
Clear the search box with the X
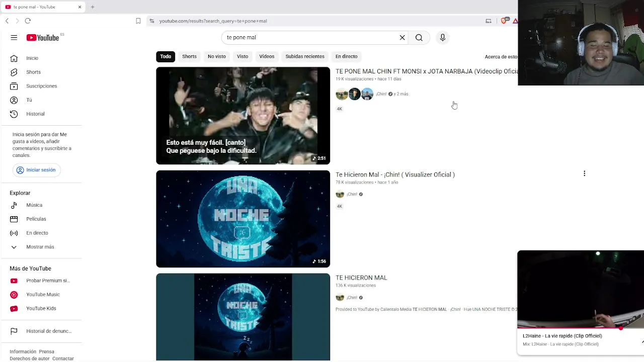click(x=402, y=38)
